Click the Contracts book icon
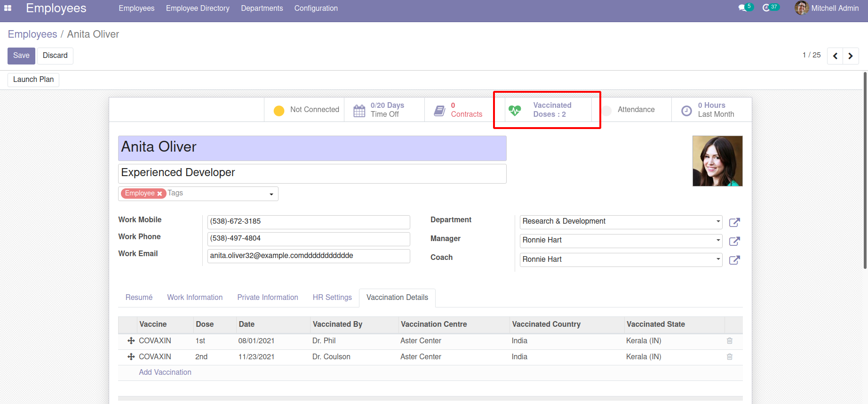Image resolution: width=868 pixels, height=404 pixels. pyautogui.click(x=439, y=111)
